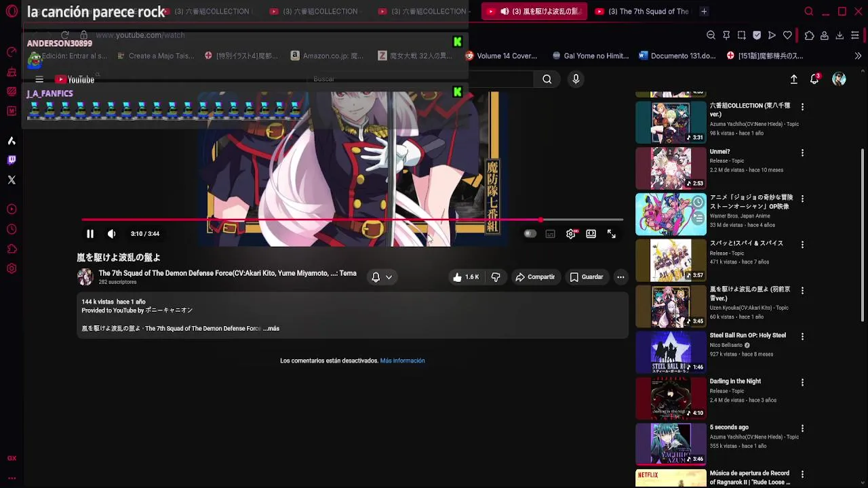Open the Easy Setup sliders icon
Viewport: 868px width, 488px height.
tap(855, 35)
